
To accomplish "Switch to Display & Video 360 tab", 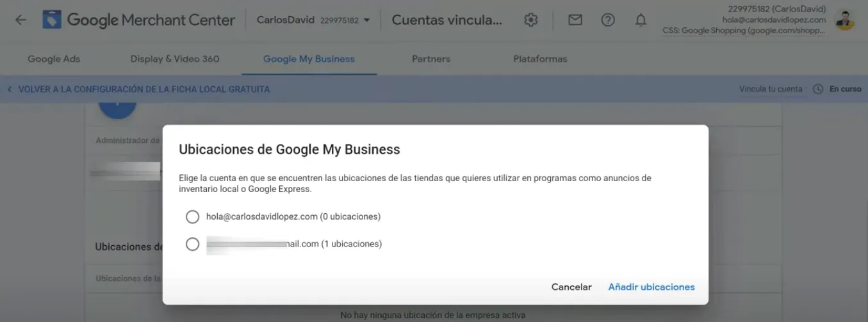I will (x=175, y=59).
